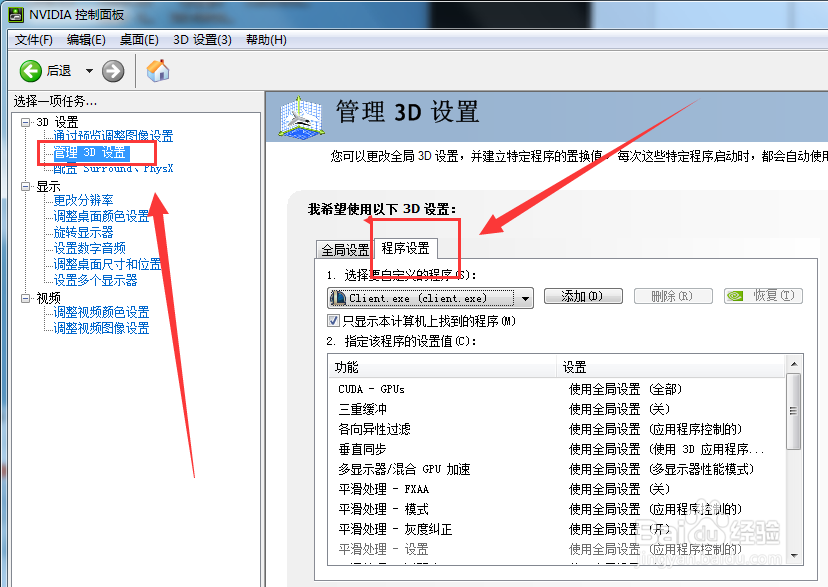The height and width of the screenshot is (587, 828).
Task: Click the 恢复(T) restore button
Action: point(764,296)
